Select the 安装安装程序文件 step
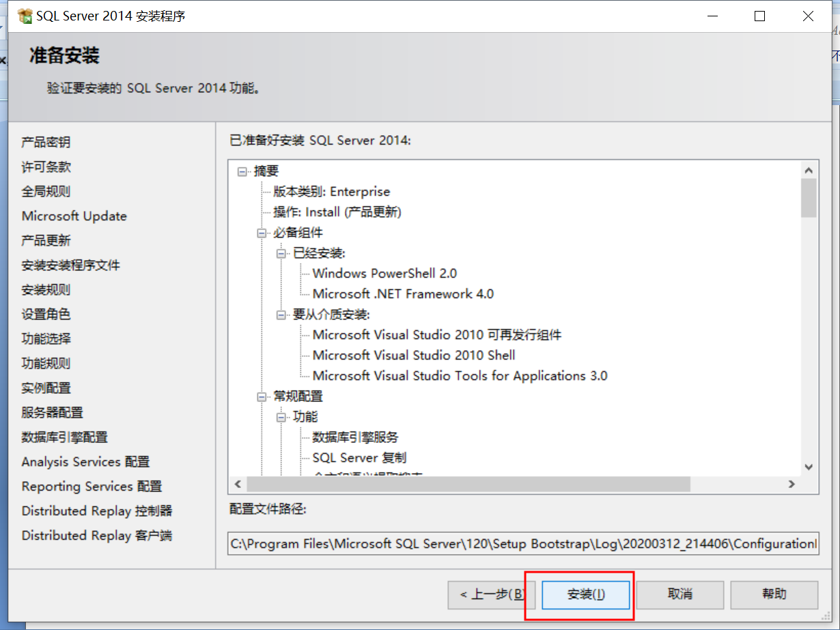 (x=71, y=265)
